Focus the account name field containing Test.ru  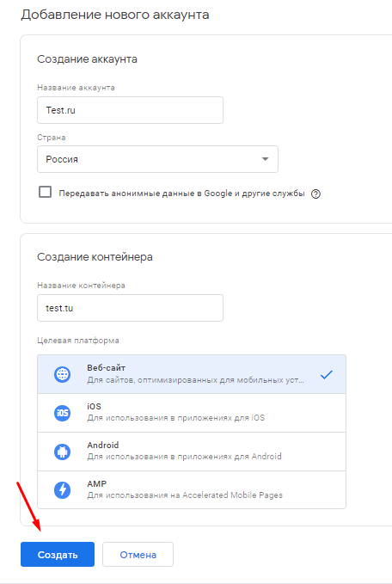(x=130, y=110)
